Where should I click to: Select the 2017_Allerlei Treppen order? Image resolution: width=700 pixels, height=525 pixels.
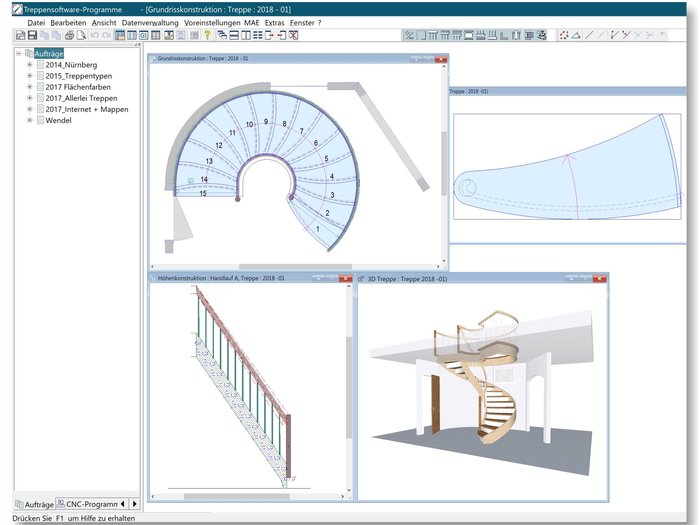[x=81, y=98]
